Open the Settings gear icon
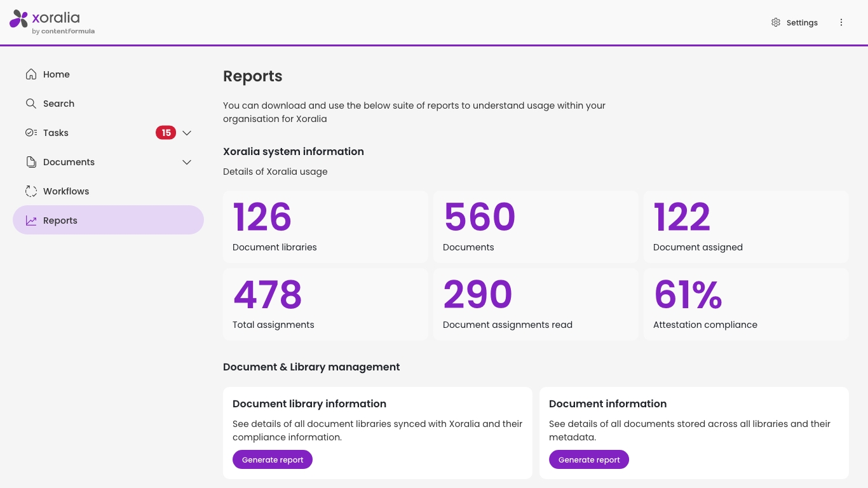 coord(776,22)
